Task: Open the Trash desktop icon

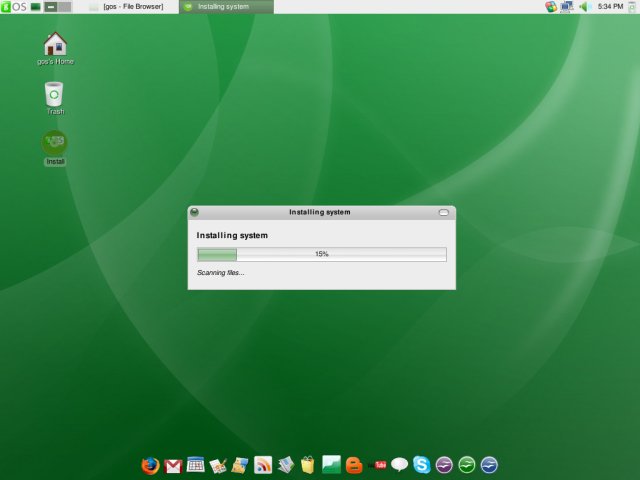Action: click(55, 99)
